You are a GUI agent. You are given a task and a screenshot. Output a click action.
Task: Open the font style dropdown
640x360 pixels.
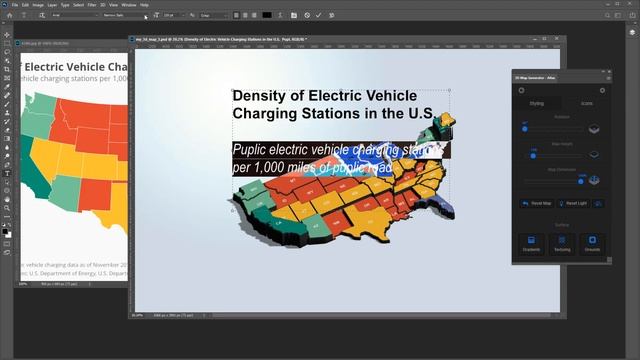(x=125, y=15)
